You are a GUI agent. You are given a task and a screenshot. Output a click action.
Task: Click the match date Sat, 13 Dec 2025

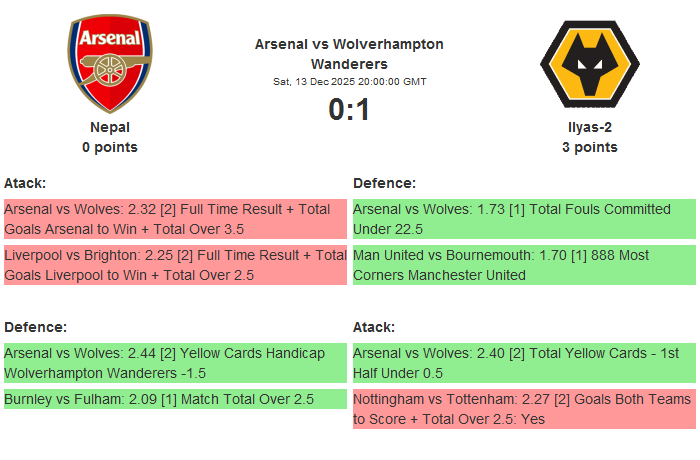(x=349, y=82)
